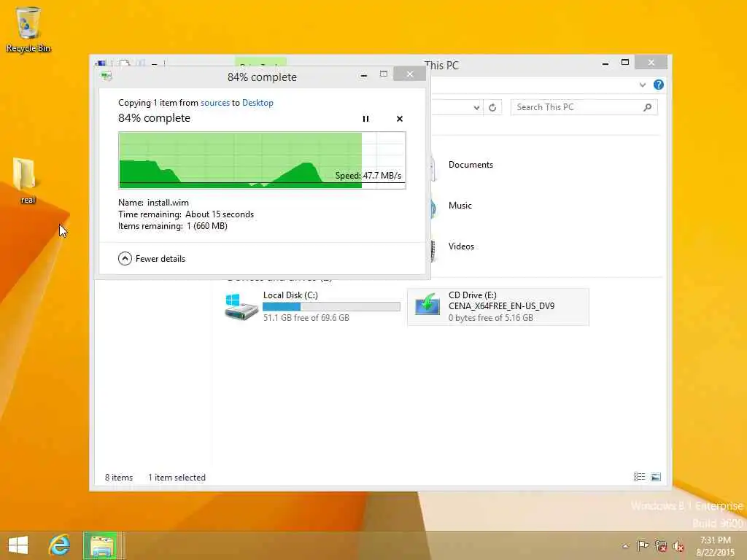Switch to large icons view in status bar
747x560 pixels.
coord(656,477)
